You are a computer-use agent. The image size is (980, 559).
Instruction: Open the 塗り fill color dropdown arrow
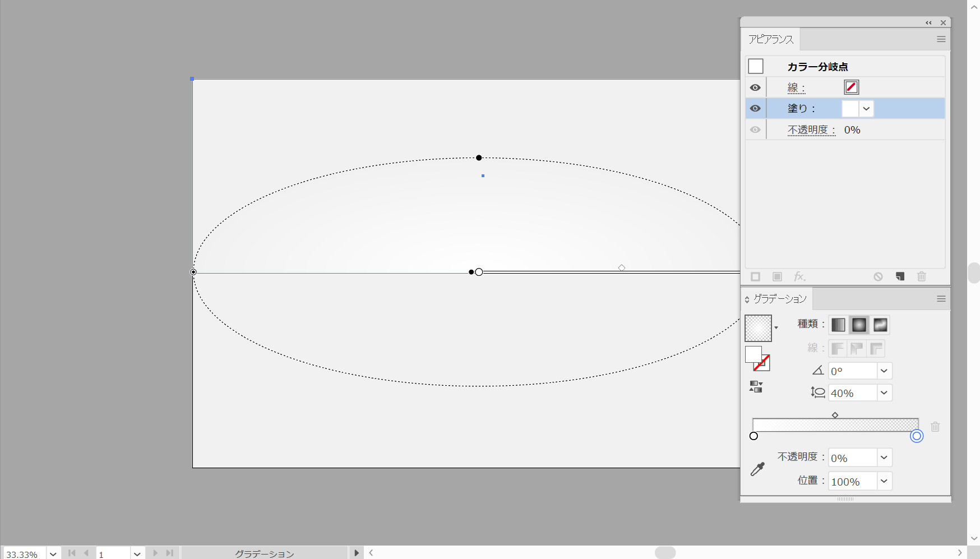tap(866, 109)
